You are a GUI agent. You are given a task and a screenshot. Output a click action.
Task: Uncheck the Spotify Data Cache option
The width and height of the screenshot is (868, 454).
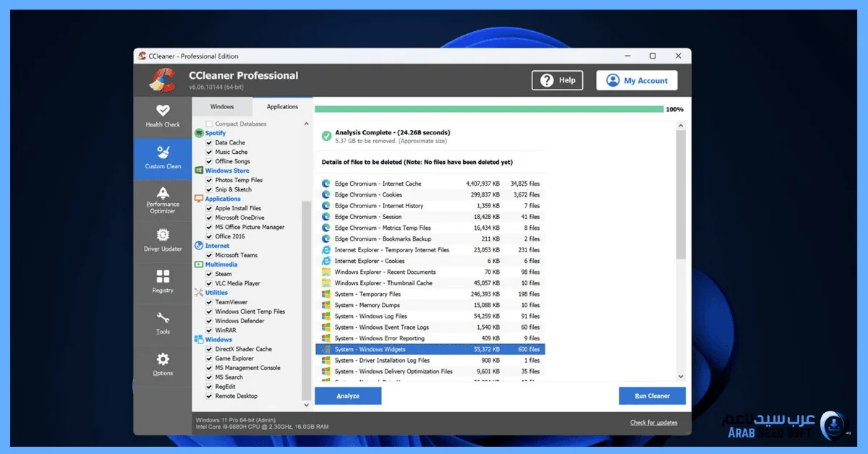pos(209,142)
